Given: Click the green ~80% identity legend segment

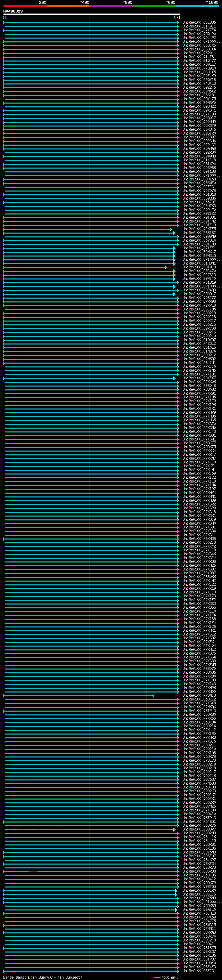Looking at the screenshot, I should click(154, 6).
